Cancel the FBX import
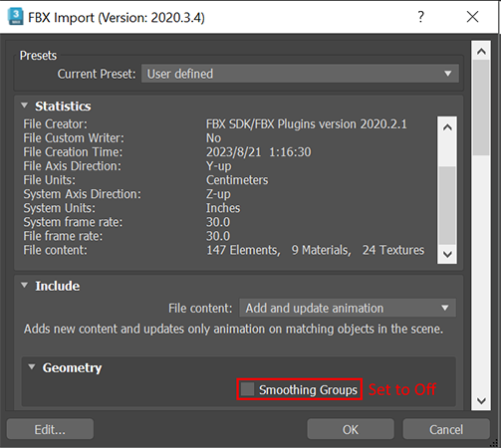 pyautogui.click(x=446, y=429)
